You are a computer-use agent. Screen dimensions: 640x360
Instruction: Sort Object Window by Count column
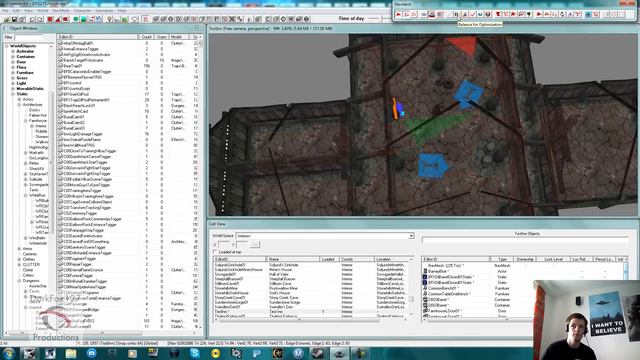click(x=147, y=37)
